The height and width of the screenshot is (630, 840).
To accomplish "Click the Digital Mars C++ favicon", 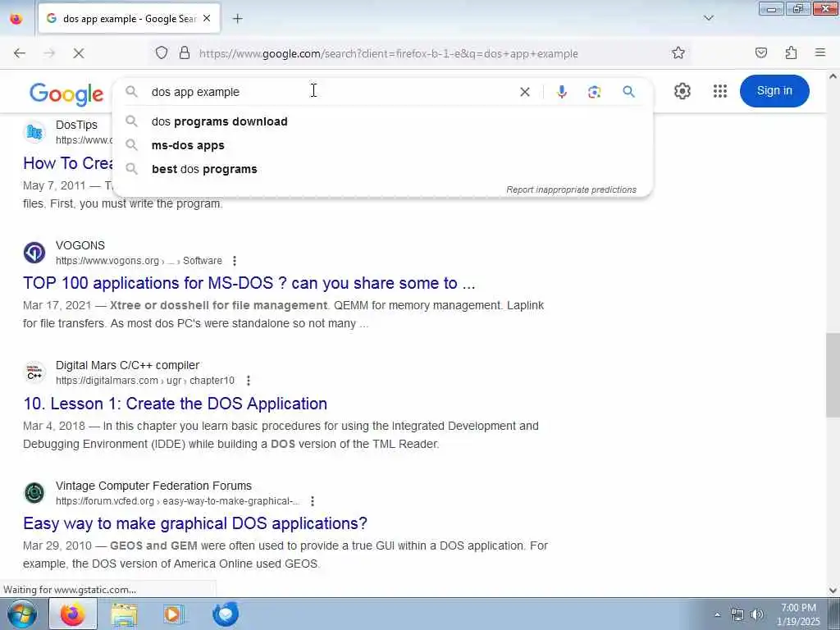I will click(34, 372).
